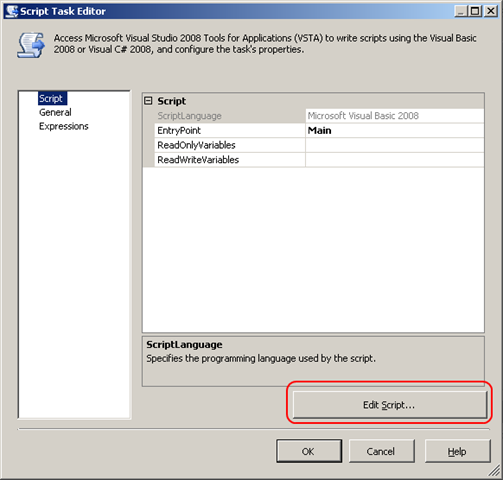Open Help for the script task
Screen dimensions: 503x480
coord(457,451)
